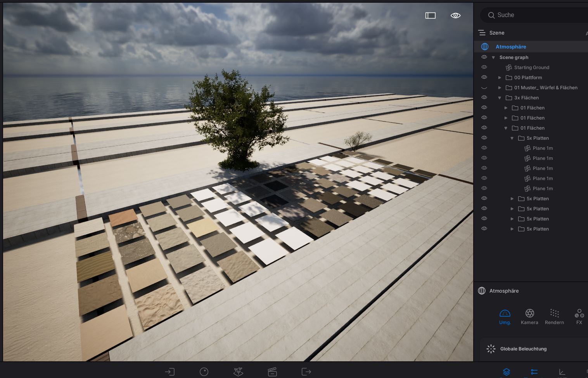
Task: Click the globe icon beside Atmosphäre in scene list
Action: (485, 47)
